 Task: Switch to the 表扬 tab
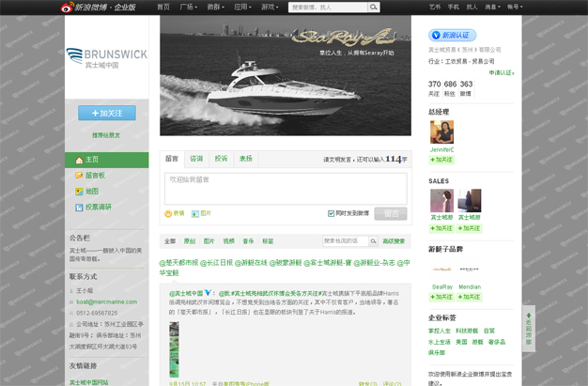246,159
